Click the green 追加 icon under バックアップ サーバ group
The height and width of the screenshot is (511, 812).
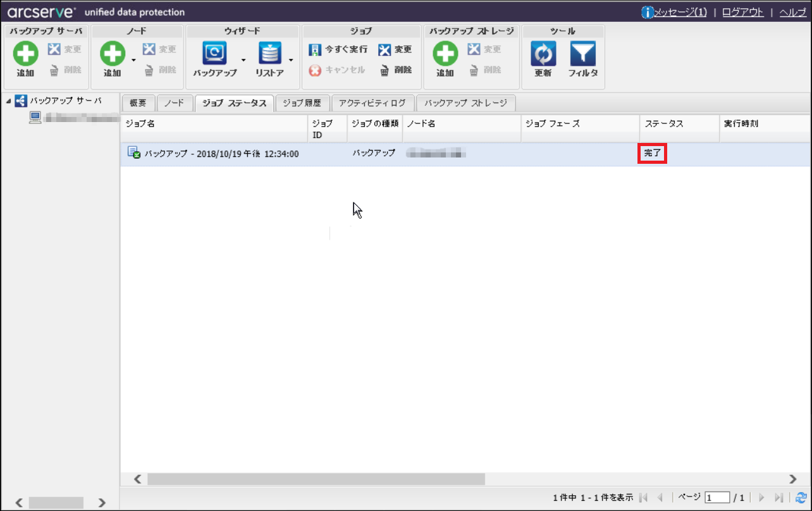[26, 54]
